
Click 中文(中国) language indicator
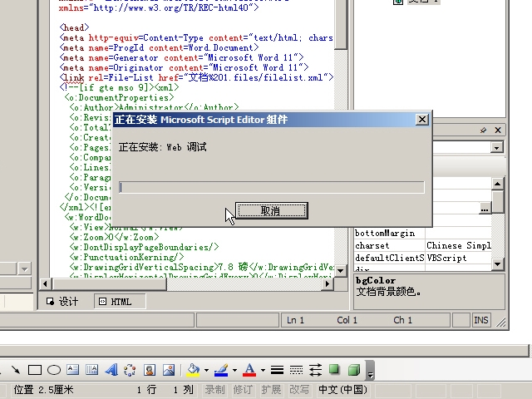pos(342,390)
